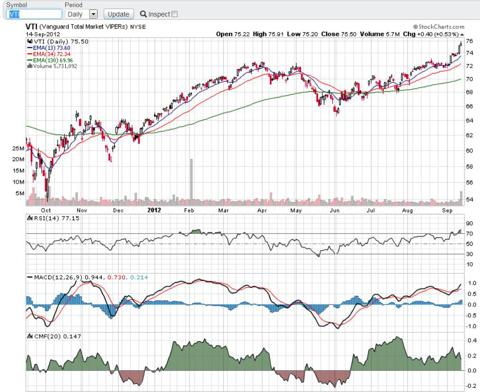Click the MACD histogram value '0.214'
This screenshot has height=392, width=480.
(139, 277)
